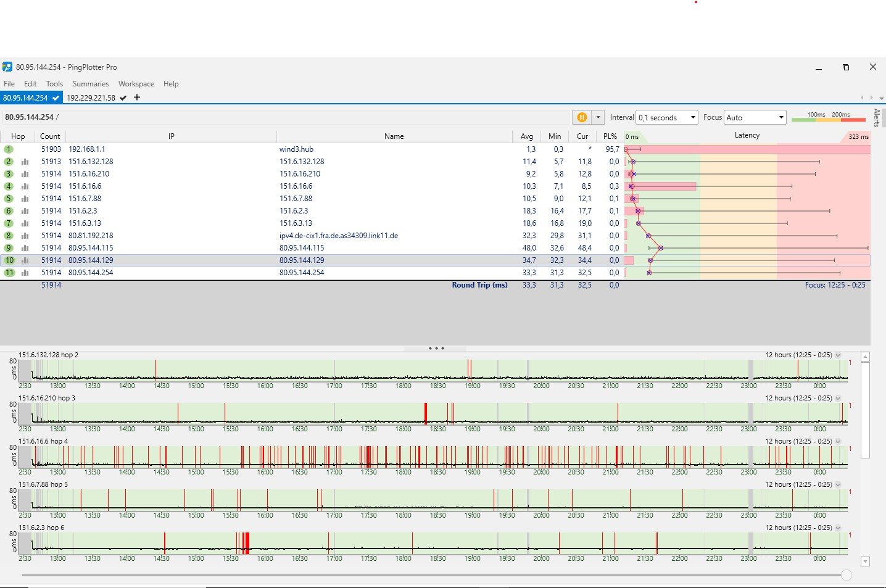Image resolution: width=886 pixels, height=588 pixels.
Task: Click the round slider handle at bottom right
Action: point(847,575)
